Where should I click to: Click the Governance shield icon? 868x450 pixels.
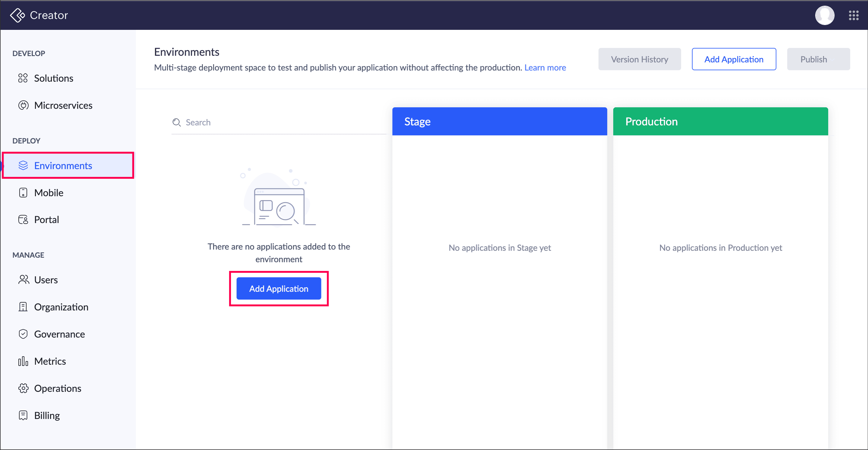(23, 334)
